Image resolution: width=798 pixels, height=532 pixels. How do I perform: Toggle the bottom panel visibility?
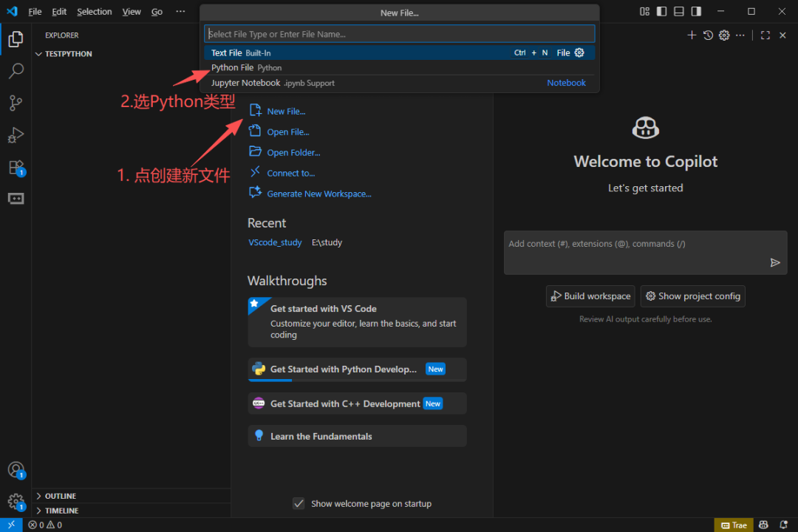point(679,11)
